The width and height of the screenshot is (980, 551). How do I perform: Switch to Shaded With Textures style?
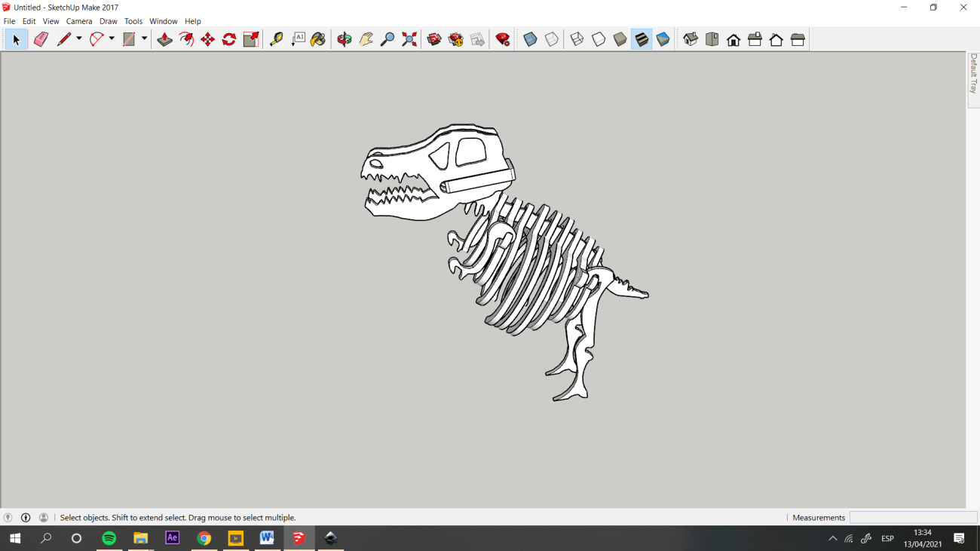[x=642, y=40]
